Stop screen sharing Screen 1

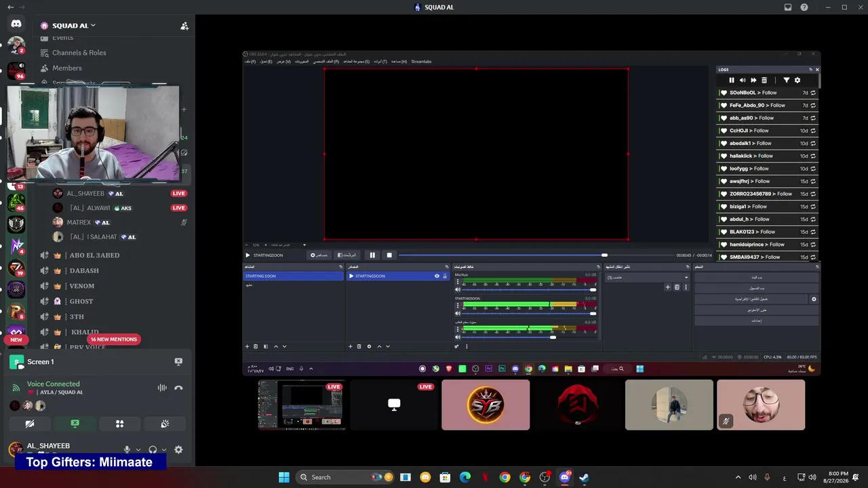coord(178,362)
